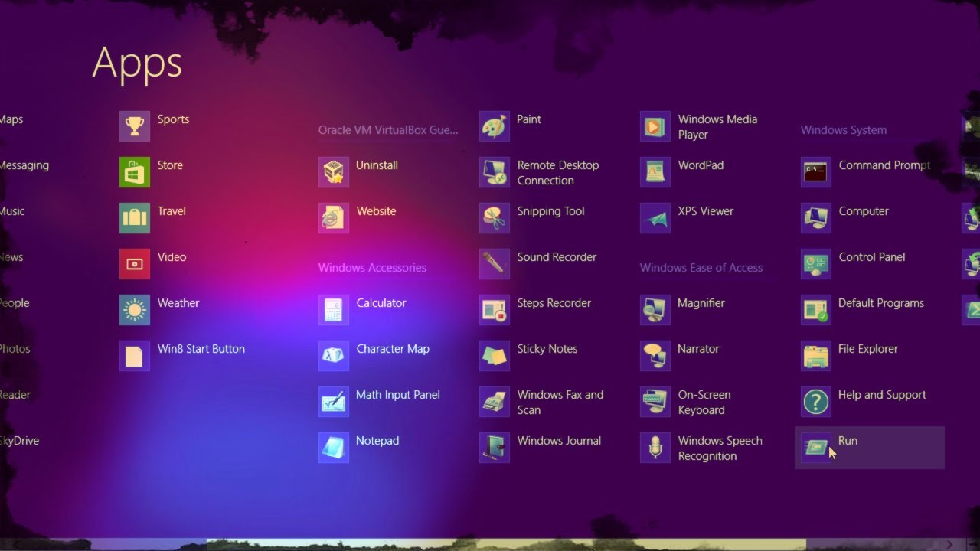Launch the Weather sun icon
The image size is (980, 551).
(135, 310)
